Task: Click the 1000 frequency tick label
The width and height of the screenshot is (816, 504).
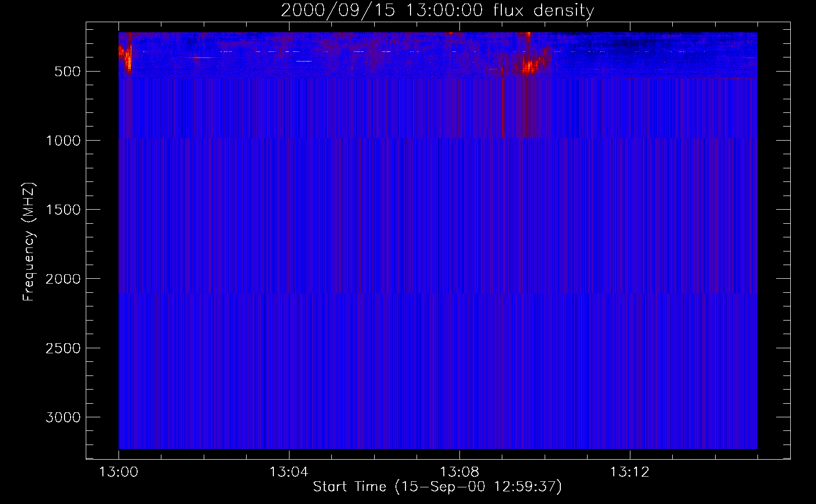Action: click(63, 141)
